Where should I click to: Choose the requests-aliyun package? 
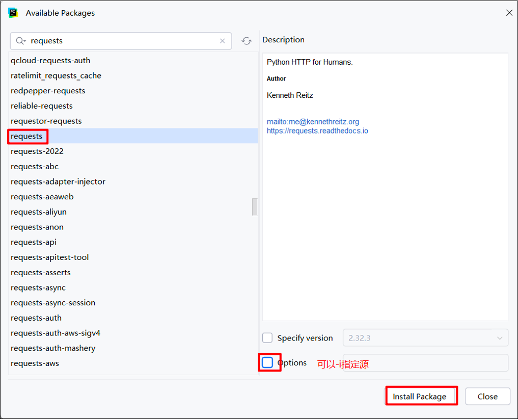[39, 212]
